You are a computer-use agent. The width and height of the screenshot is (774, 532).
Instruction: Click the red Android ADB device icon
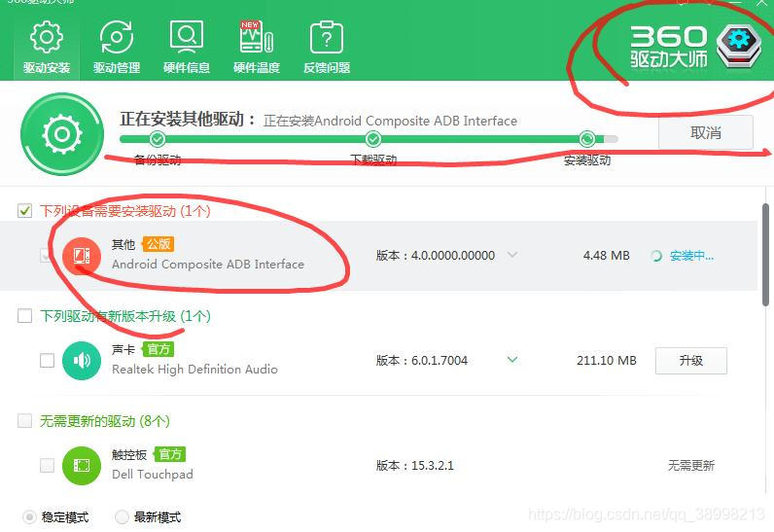pyautogui.click(x=82, y=256)
